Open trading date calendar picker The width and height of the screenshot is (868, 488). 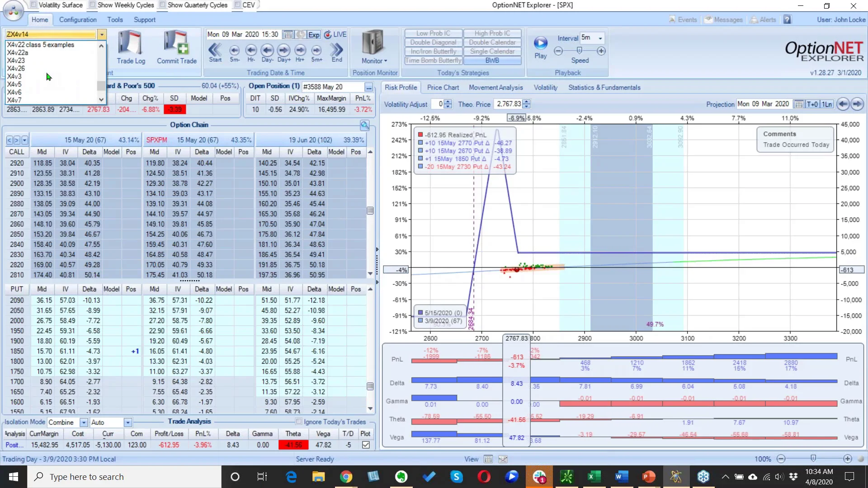[x=288, y=35]
